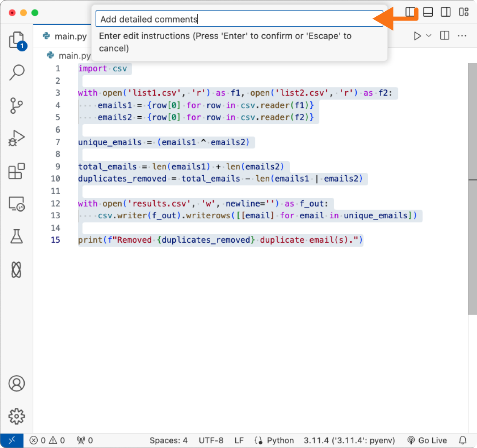Screen dimensions: 477x448
Task: Open the Accounts menu
Action: (x=16, y=384)
